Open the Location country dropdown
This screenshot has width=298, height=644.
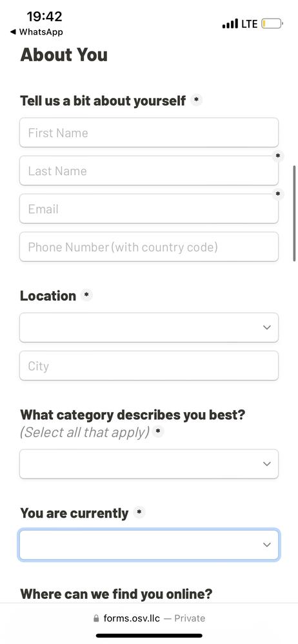[x=148, y=327]
